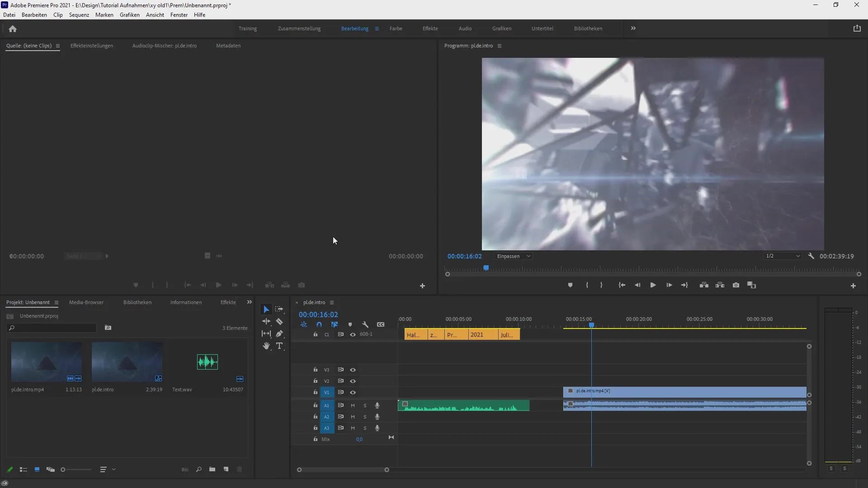Select the Selection tool arrow

coord(266,310)
